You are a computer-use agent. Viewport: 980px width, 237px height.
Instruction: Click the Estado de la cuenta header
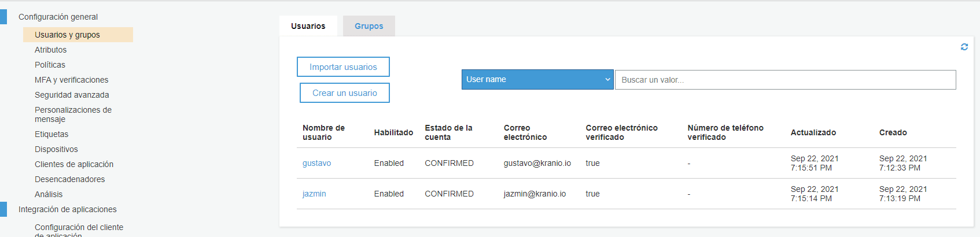pyautogui.click(x=448, y=132)
